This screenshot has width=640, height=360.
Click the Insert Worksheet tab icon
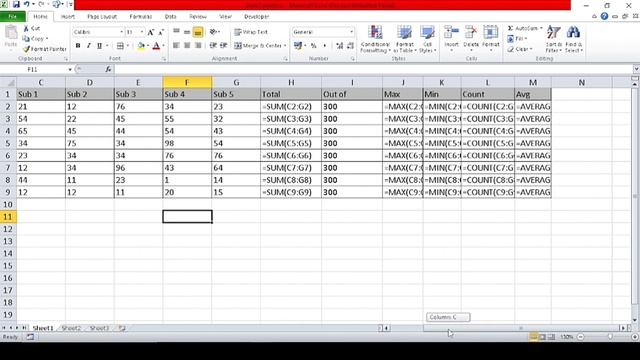coord(122,328)
